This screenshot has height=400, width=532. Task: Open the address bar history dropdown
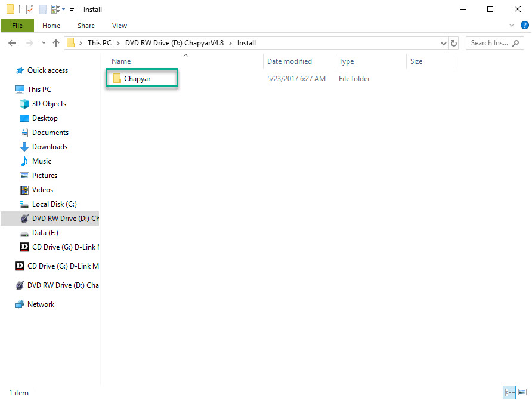(x=443, y=43)
